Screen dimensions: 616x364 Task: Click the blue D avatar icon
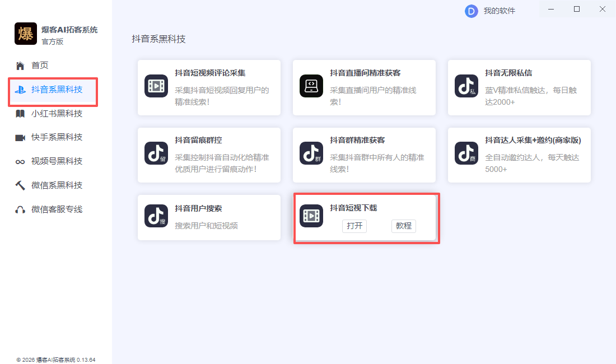click(472, 11)
